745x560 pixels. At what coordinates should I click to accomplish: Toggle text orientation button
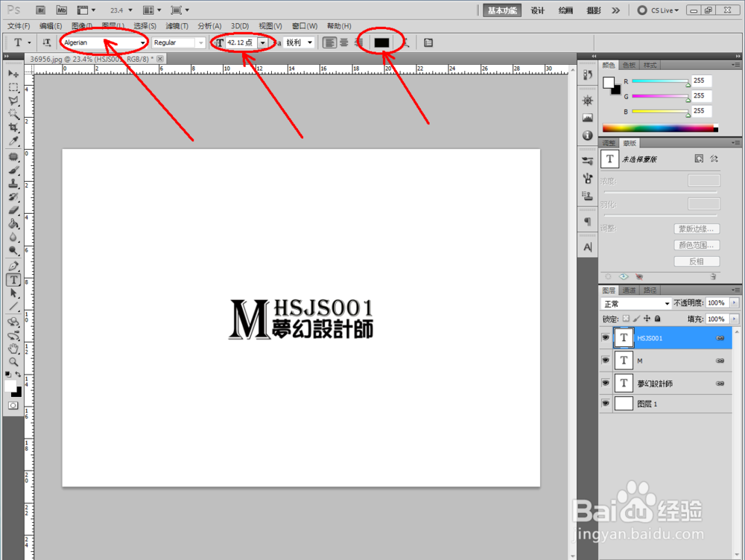[x=46, y=42]
